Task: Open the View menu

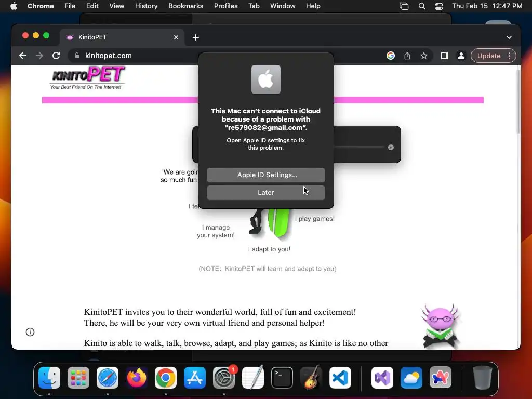Action: [x=116, y=6]
